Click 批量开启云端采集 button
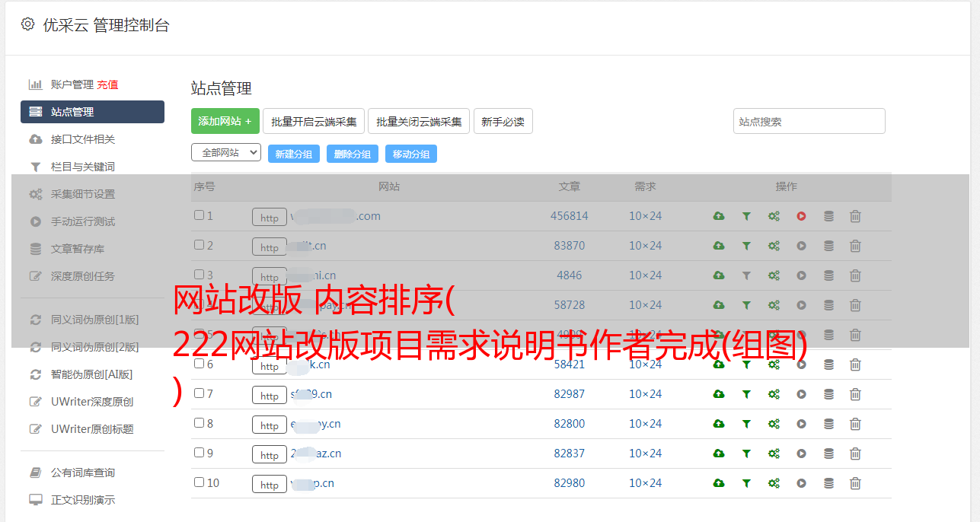 [314, 121]
